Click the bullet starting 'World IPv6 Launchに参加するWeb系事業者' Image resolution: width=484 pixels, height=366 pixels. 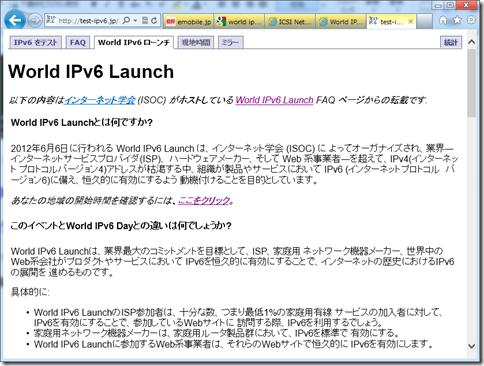click(x=233, y=344)
